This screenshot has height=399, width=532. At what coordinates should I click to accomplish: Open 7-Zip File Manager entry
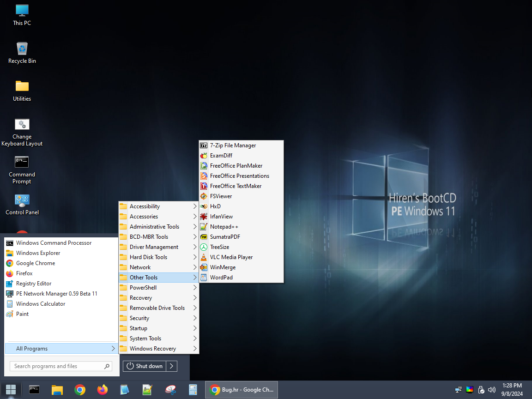pyautogui.click(x=233, y=145)
